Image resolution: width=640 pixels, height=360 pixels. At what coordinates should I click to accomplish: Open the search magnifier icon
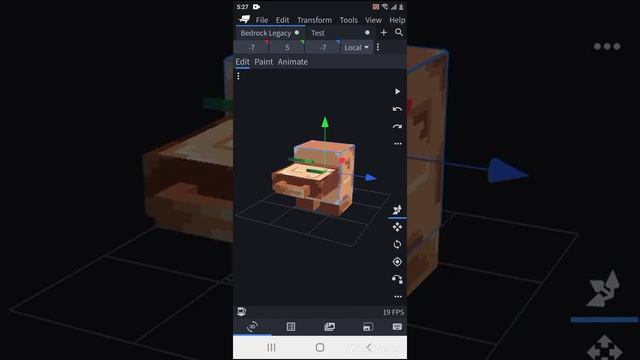pos(399,33)
